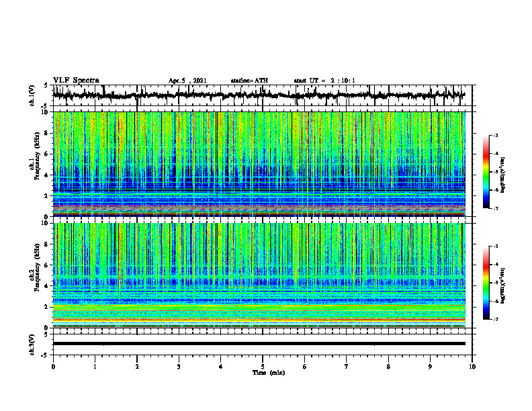Click the 'station= ATH' header text
This screenshot has width=532, height=411.
coord(249,81)
